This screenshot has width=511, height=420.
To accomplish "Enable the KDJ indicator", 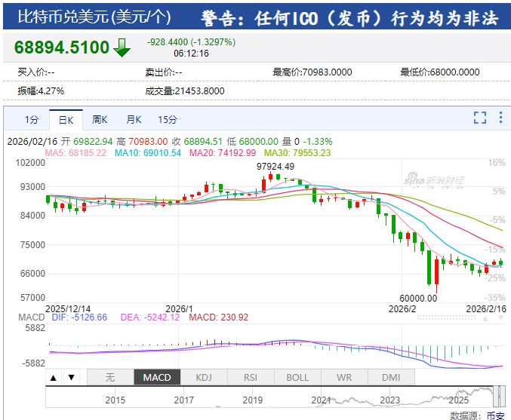I will (204, 377).
